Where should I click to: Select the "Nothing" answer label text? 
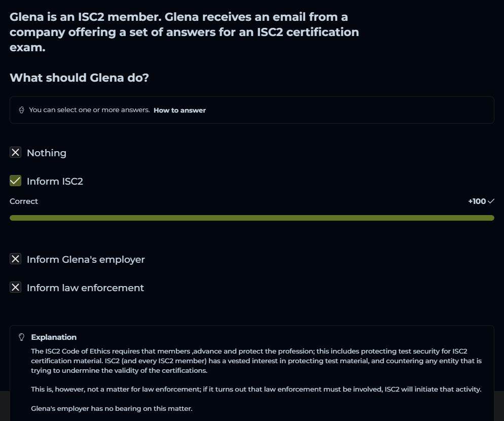coord(47,153)
